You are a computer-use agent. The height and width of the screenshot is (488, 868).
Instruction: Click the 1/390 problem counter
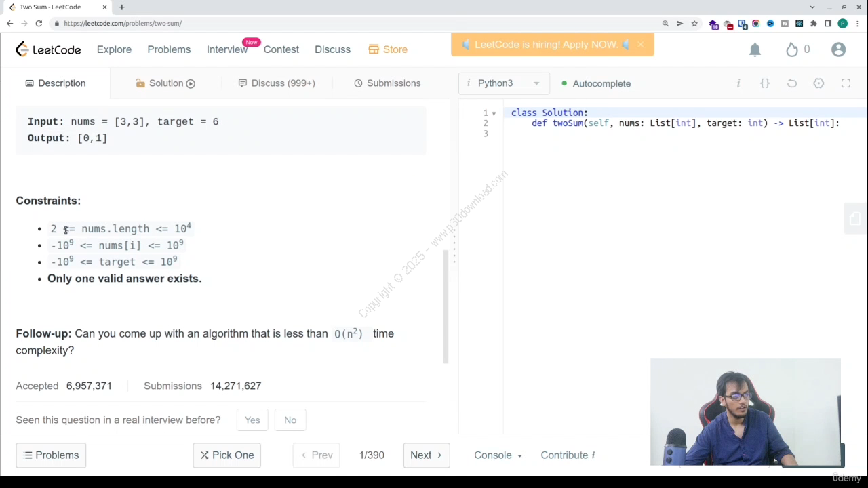click(x=372, y=455)
